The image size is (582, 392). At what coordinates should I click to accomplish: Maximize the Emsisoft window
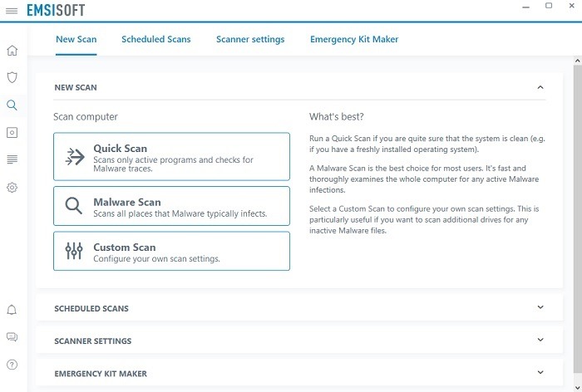(549, 6)
